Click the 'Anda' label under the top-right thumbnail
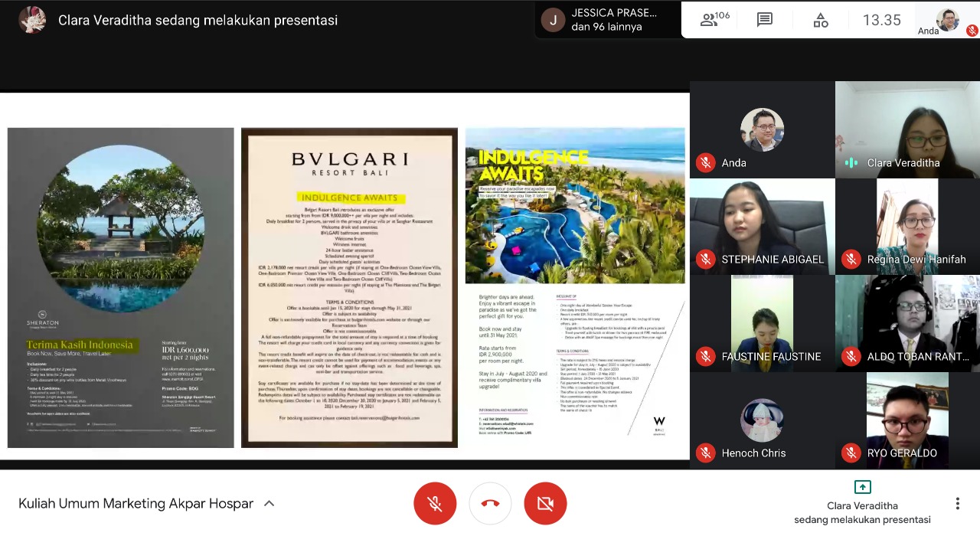 928,31
